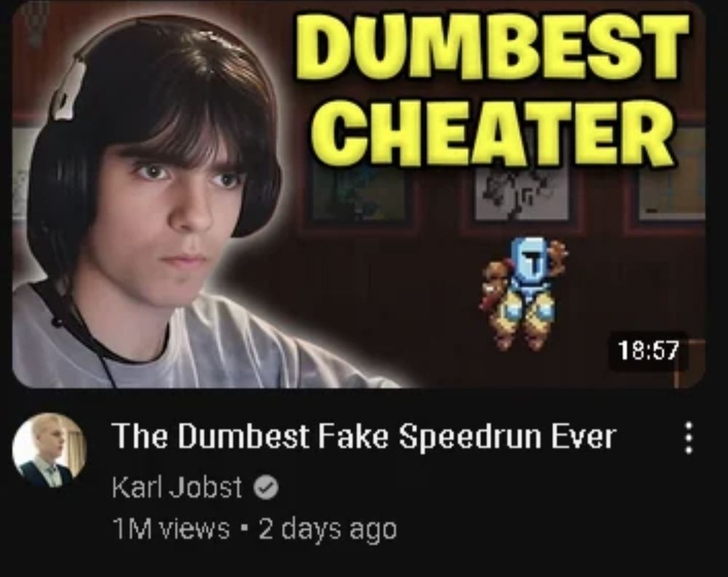Click the yellow 'DUMBEST' thumbnail text

pyautogui.click(x=491, y=47)
